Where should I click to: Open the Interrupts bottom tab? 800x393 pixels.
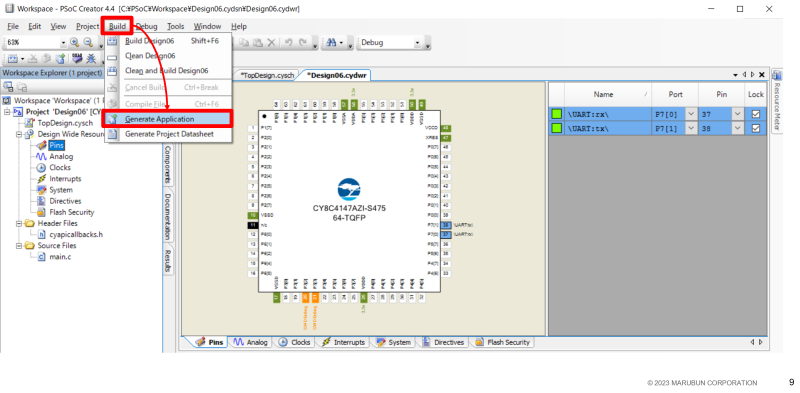click(343, 342)
